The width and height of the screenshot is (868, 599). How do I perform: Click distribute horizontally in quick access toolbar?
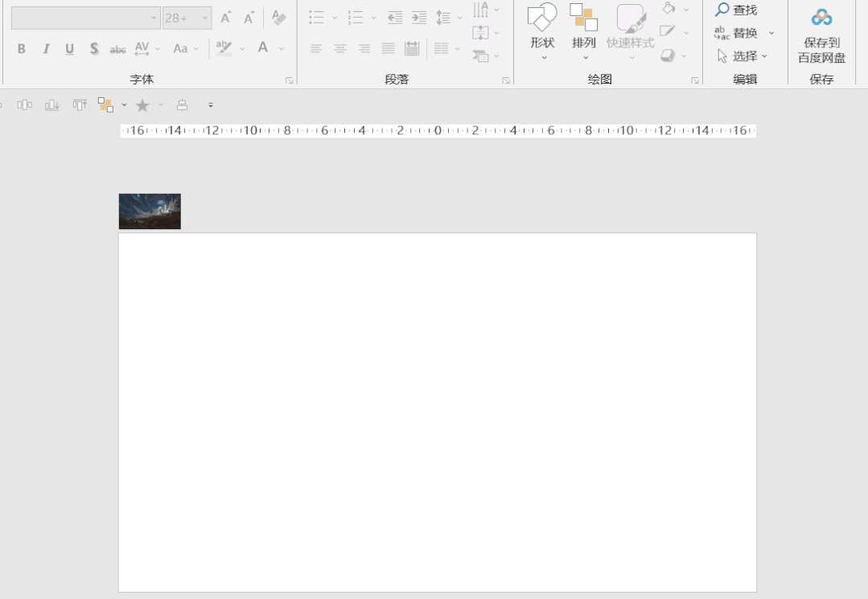click(x=24, y=105)
